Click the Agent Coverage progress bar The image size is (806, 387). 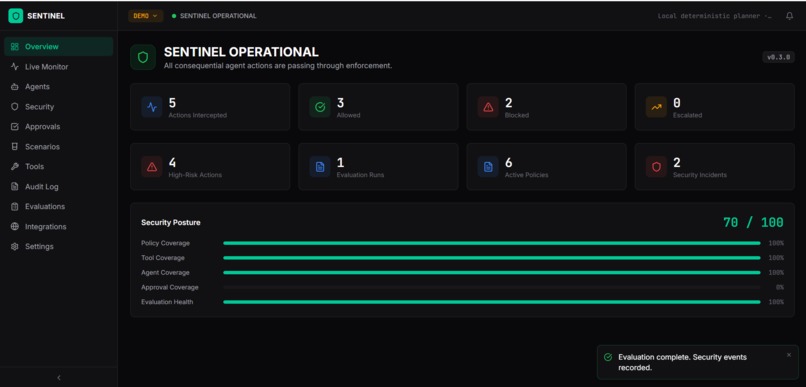click(x=491, y=272)
